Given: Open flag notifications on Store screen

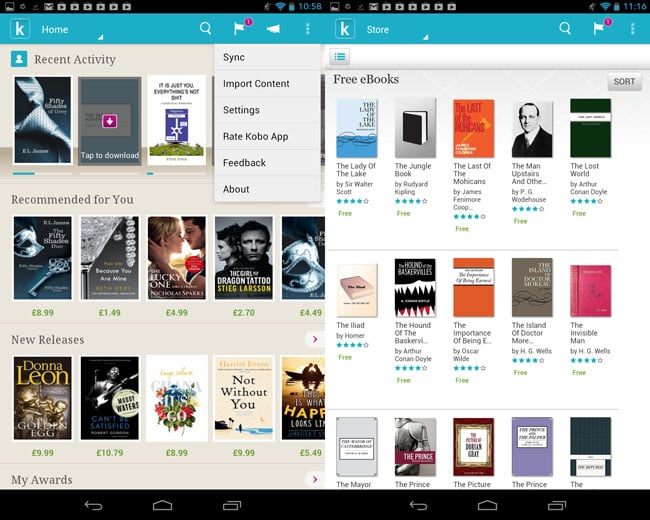Looking at the screenshot, I should pos(601,27).
